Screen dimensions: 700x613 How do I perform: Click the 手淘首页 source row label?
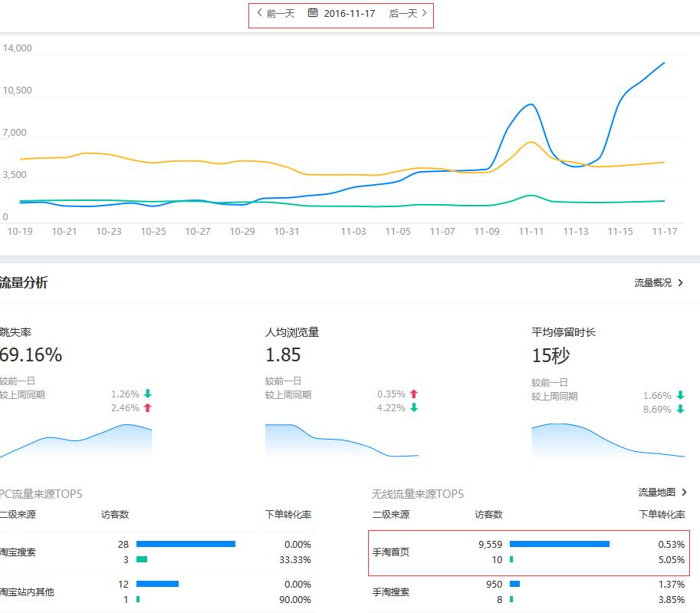[391, 552]
